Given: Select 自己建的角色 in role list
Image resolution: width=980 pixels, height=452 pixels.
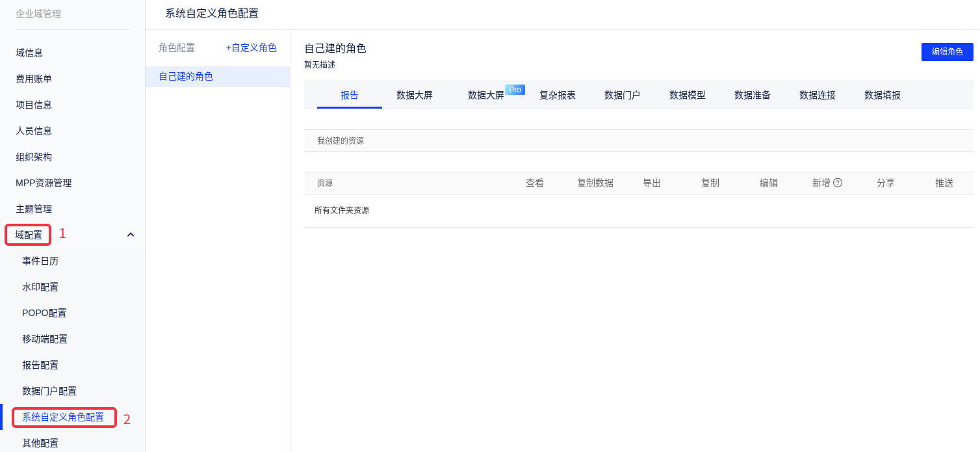Looking at the screenshot, I should [186, 77].
